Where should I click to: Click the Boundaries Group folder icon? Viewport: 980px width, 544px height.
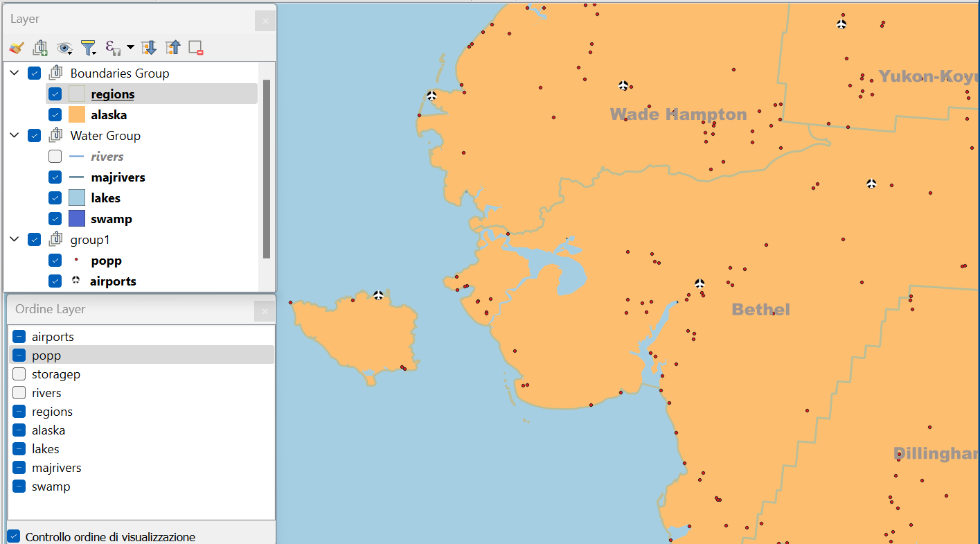tap(55, 73)
